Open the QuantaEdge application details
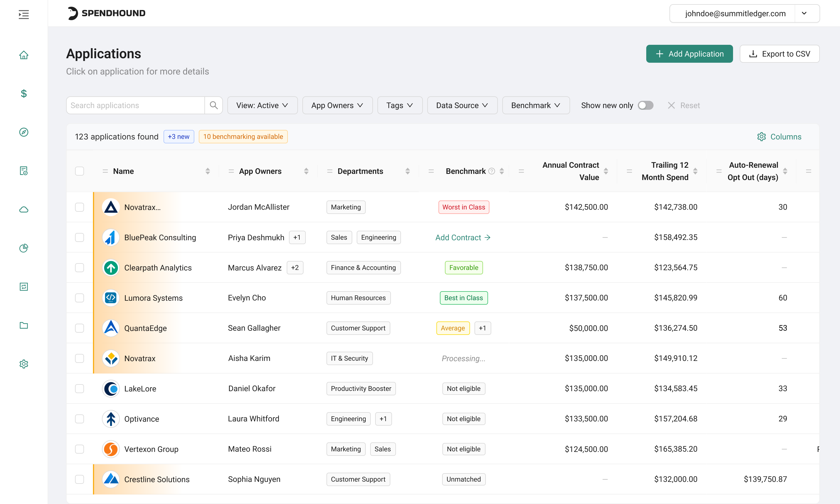840x504 pixels. pyautogui.click(x=145, y=328)
